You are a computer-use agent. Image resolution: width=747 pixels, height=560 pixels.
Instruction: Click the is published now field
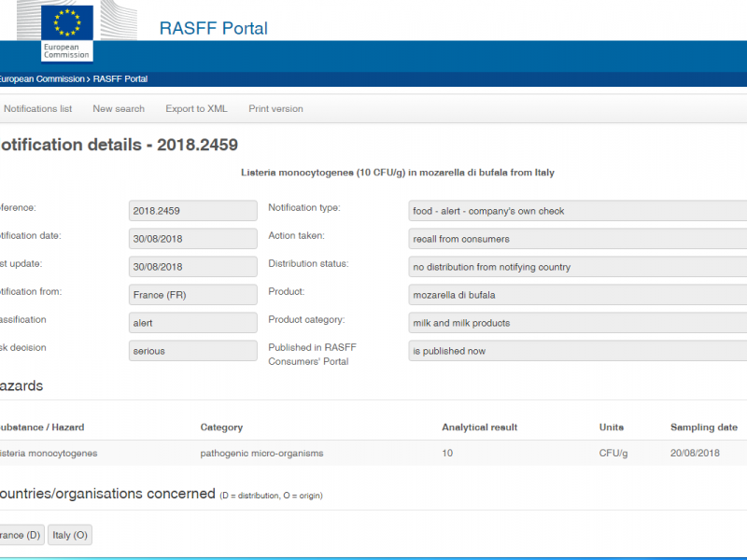click(x=577, y=351)
